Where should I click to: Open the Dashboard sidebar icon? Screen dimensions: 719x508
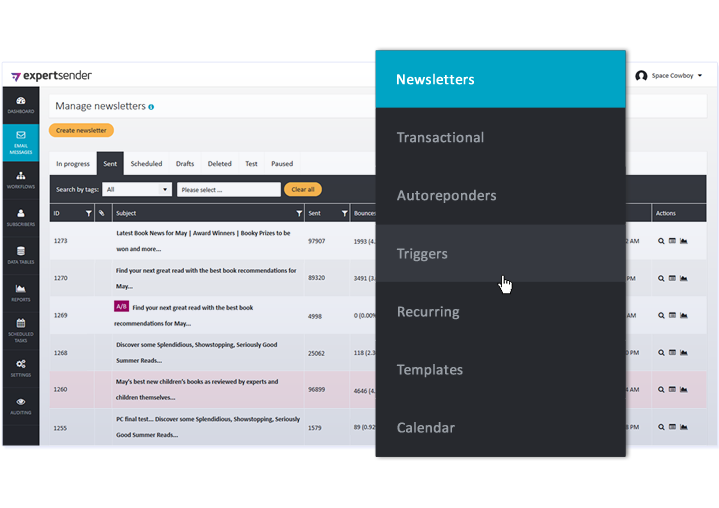[21, 105]
